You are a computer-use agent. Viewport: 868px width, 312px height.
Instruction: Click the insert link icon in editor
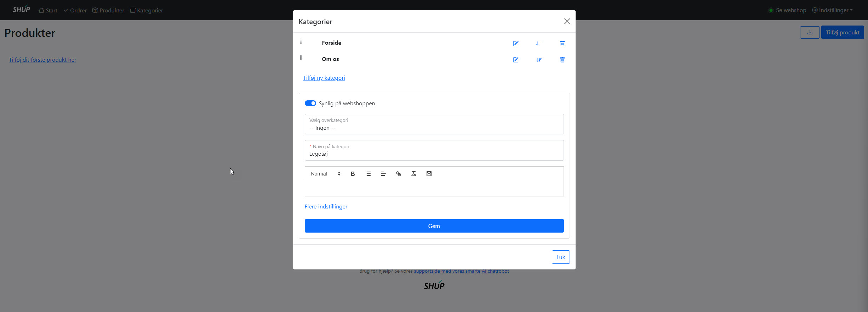tap(399, 174)
